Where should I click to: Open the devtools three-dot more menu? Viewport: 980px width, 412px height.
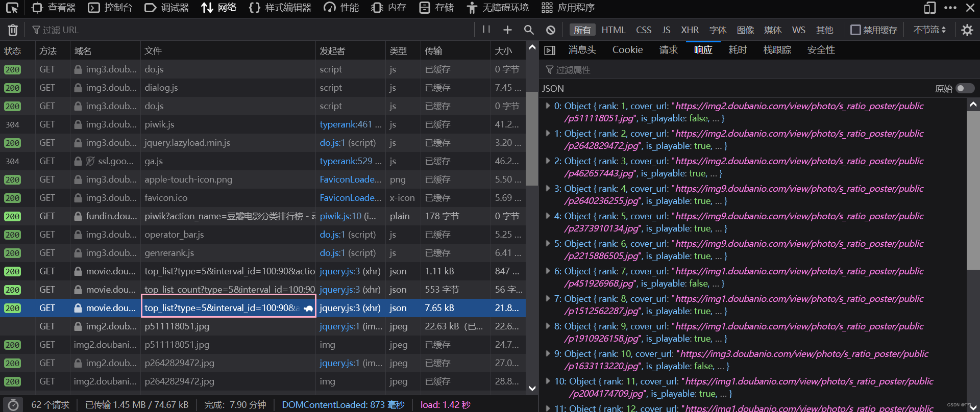[x=950, y=8]
